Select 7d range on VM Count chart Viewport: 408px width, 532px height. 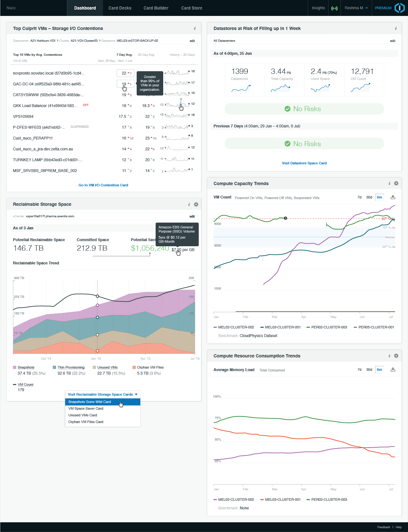coord(359,197)
